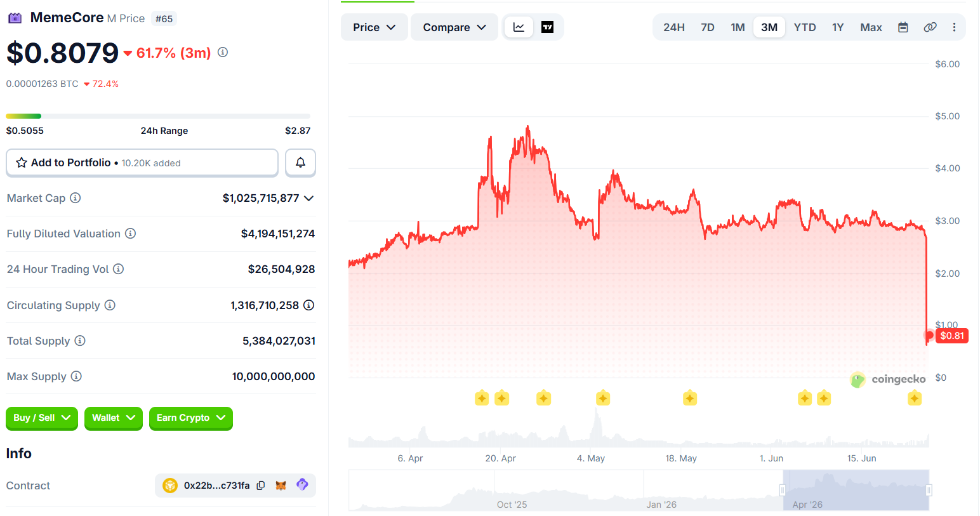Screen dimensions: 980x516
Task: Click the #65 rank badge
Action: coord(164,19)
